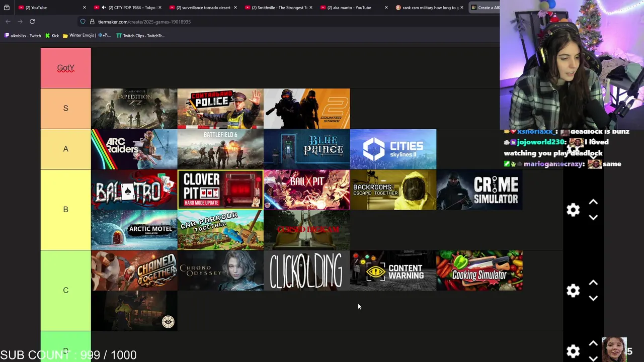
Task: Select Arctic Motel Simulator tile
Action: (x=134, y=230)
